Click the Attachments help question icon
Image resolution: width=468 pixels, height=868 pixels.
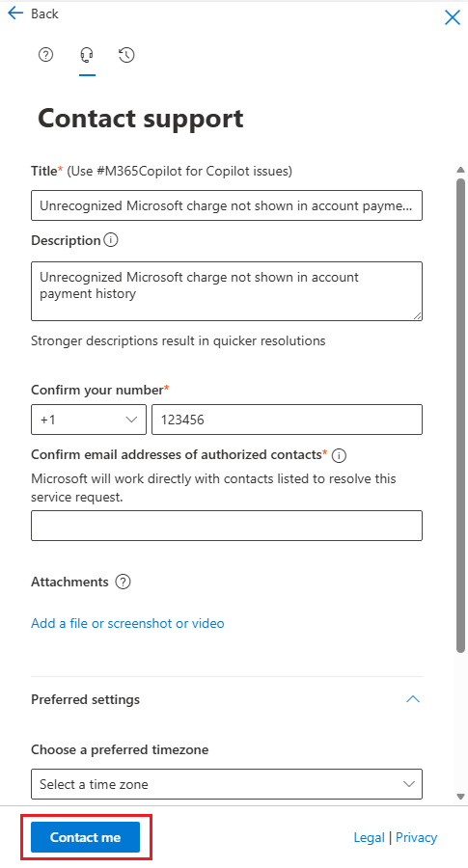coord(123,582)
